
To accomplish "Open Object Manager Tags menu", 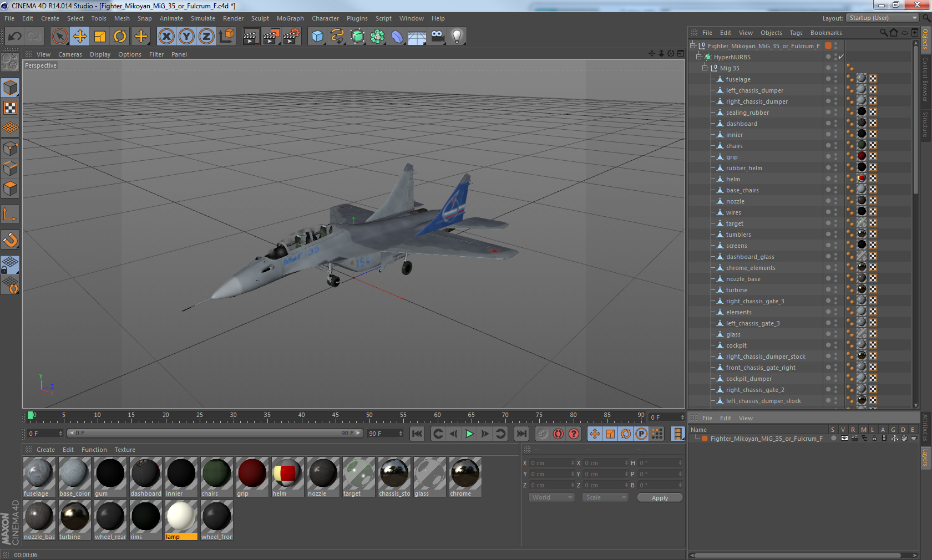I will 796,33.
